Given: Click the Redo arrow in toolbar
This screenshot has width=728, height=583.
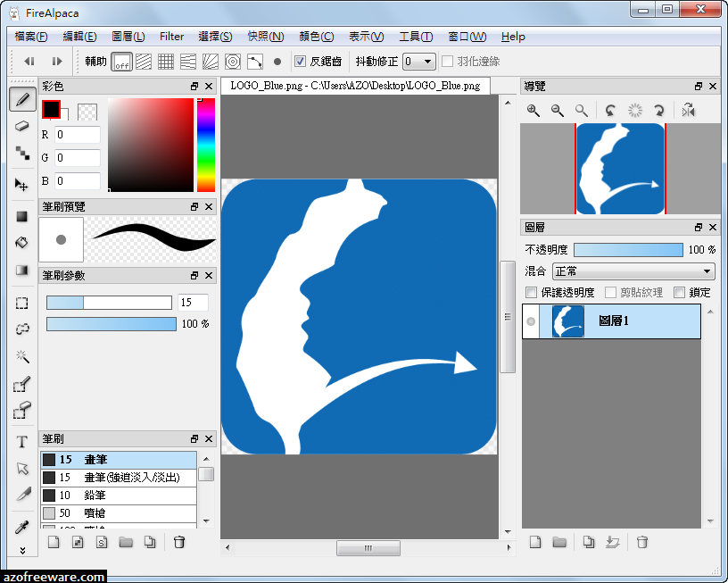Looking at the screenshot, I should (56, 62).
